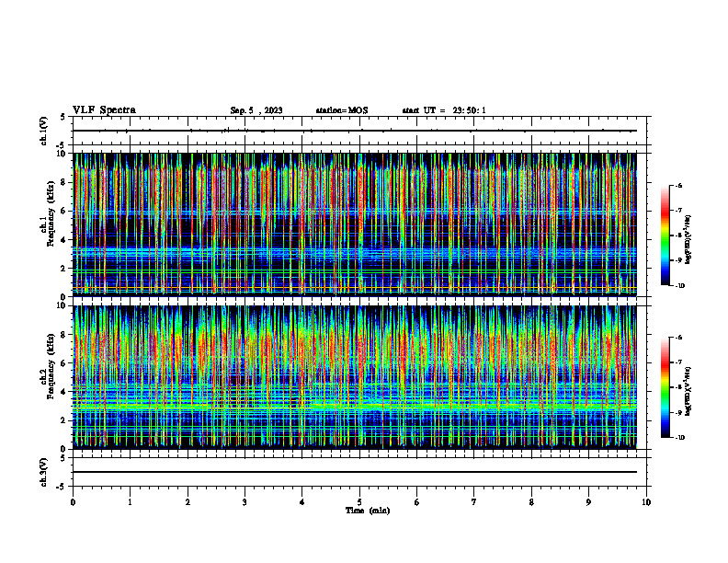Image resolution: width=728 pixels, height=563 pixels.
Task: Click time axis tick label "5" below ch.3
Action: [x=359, y=502]
